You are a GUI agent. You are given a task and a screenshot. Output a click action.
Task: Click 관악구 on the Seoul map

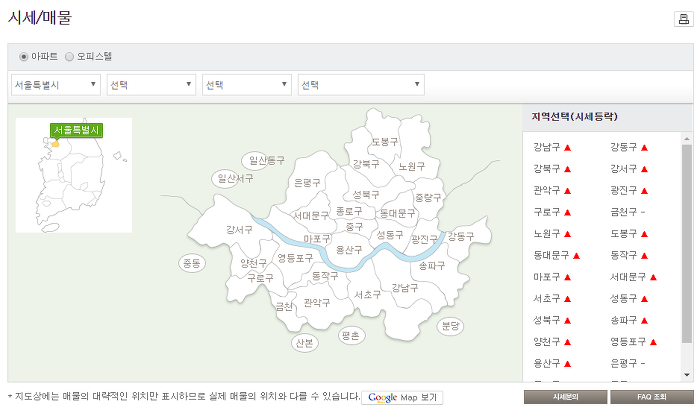(317, 303)
